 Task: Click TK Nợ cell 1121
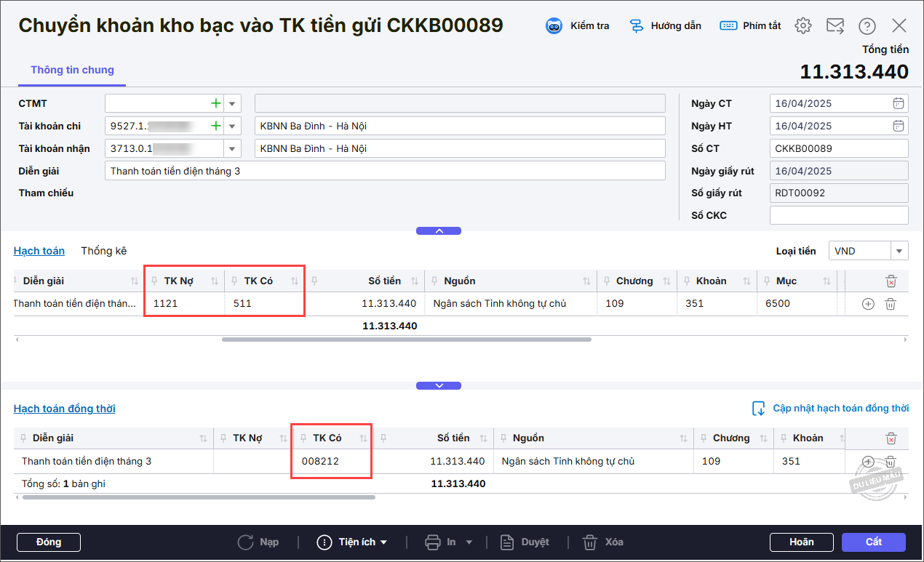(186, 304)
